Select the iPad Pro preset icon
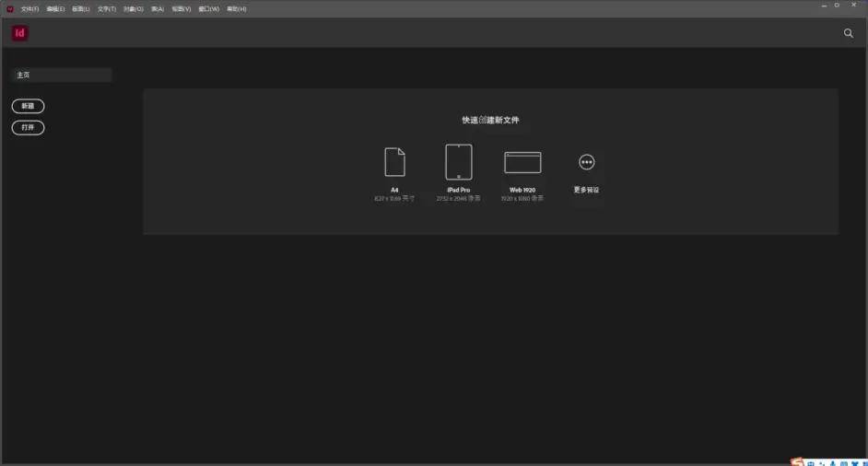The width and height of the screenshot is (868, 466). [x=458, y=162]
